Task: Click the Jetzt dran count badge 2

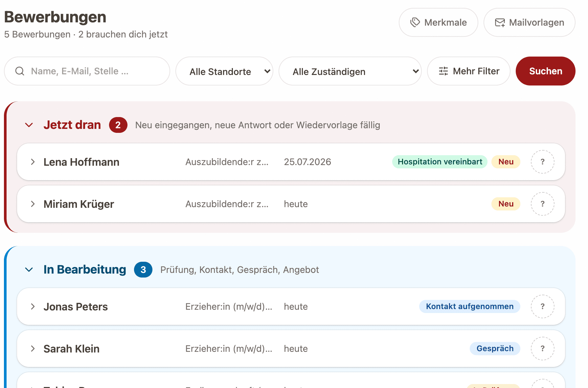Action: click(118, 125)
